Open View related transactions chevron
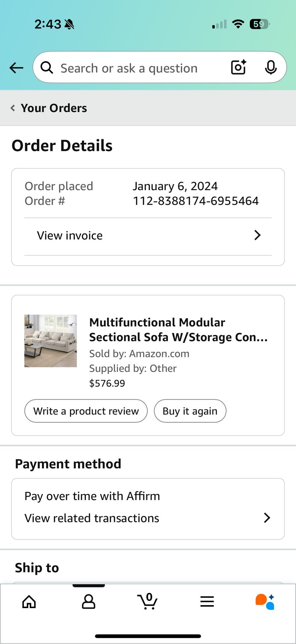 [x=267, y=518]
